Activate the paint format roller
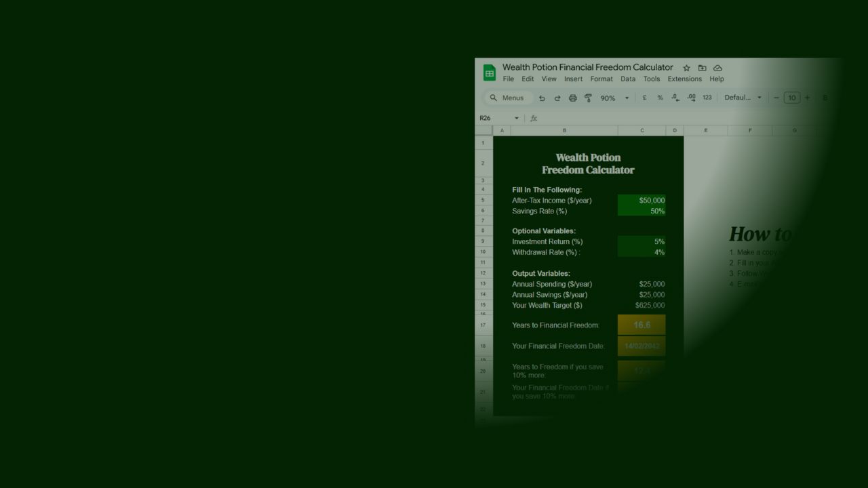The height and width of the screenshot is (488, 868). (x=588, y=98)
